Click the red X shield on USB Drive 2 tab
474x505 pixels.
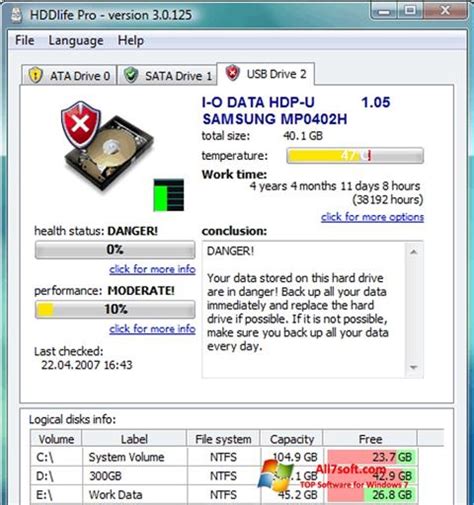(232, 72)
